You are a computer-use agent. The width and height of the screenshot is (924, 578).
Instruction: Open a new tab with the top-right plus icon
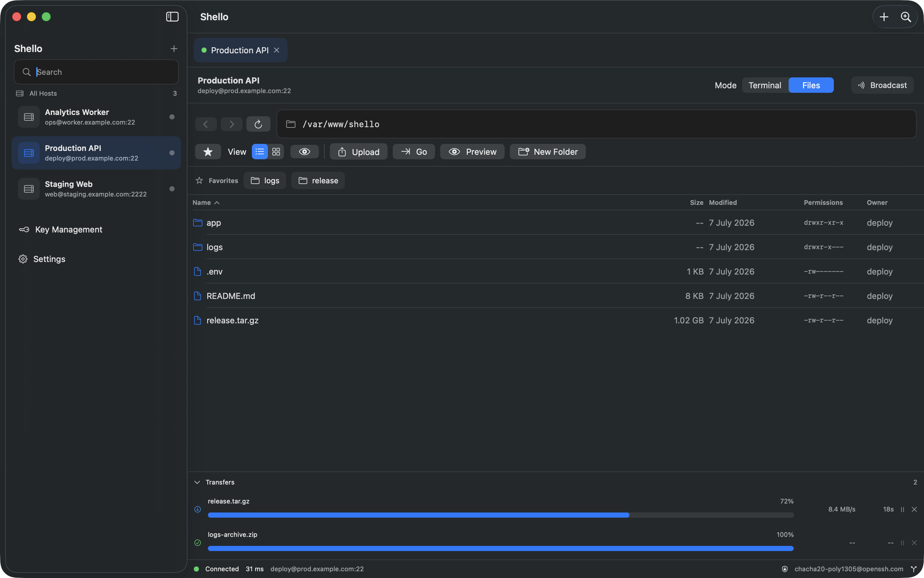(884, 17)
